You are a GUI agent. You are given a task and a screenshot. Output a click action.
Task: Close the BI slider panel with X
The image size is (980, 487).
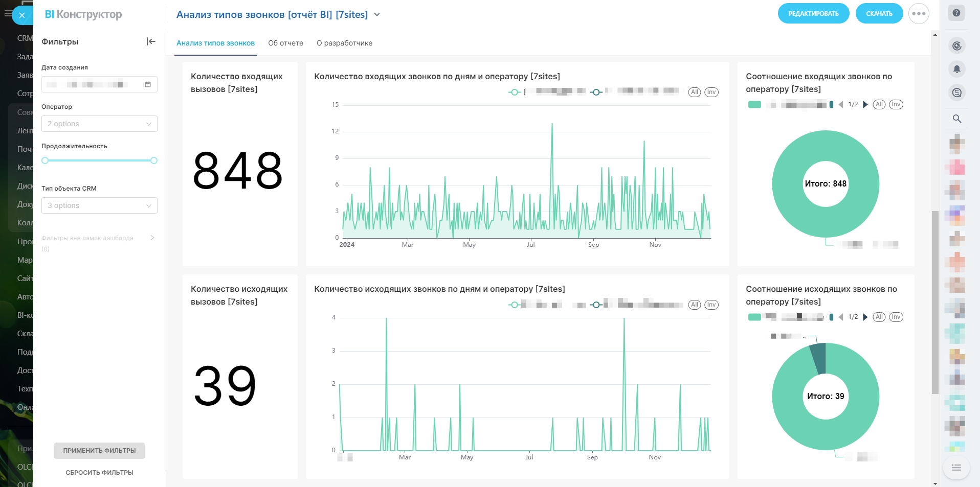[22, 15]
